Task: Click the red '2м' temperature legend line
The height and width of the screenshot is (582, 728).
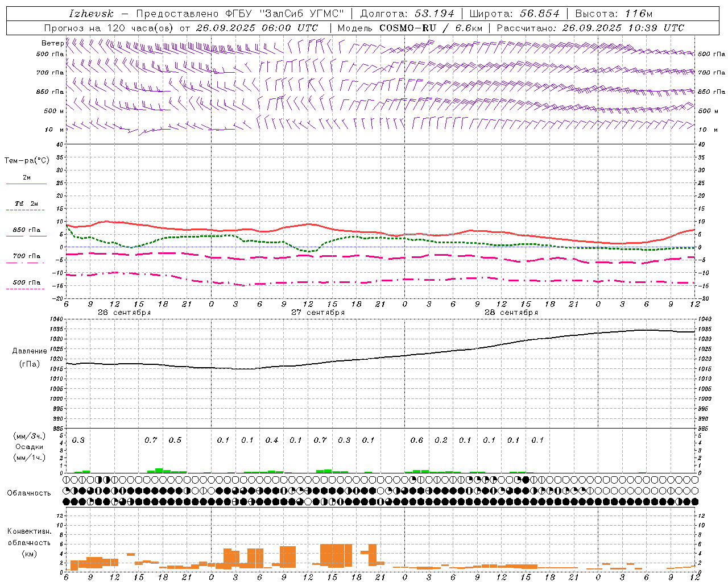Action: 26,184
